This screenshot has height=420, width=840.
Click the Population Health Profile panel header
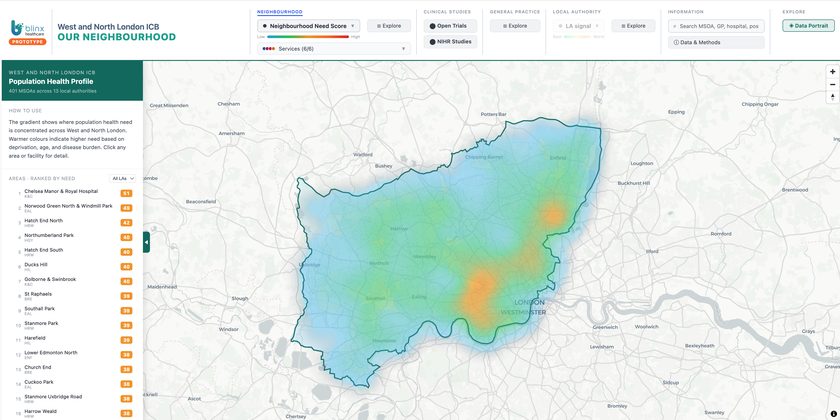[x=72, y=81]
